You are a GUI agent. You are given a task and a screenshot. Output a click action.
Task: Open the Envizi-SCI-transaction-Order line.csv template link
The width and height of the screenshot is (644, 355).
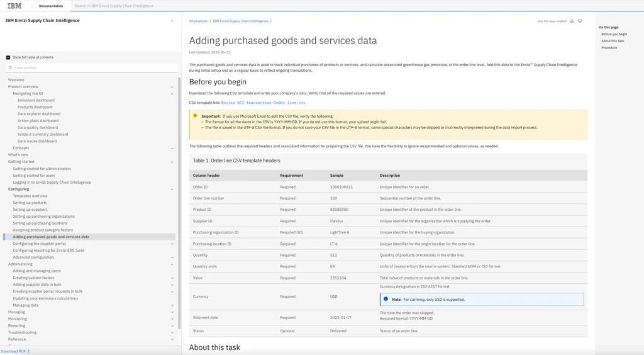click(x=263, y=102)
